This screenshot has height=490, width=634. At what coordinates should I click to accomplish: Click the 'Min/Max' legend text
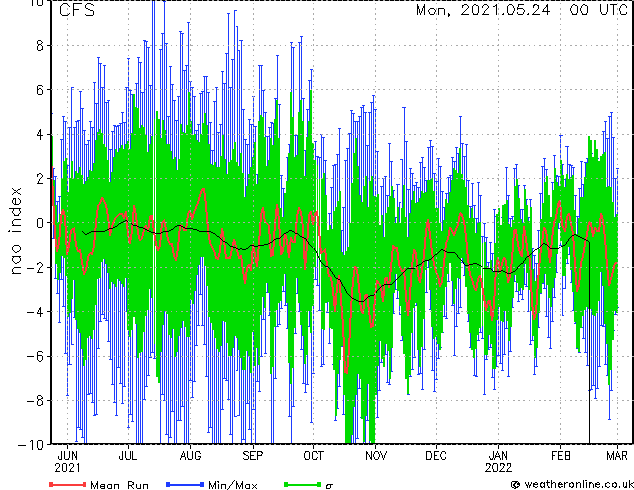[x=233, y=485]
